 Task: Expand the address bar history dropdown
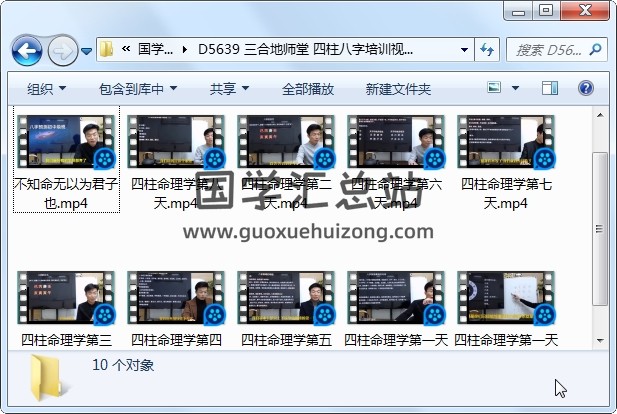pyautogui.click(x=465, y=49)
